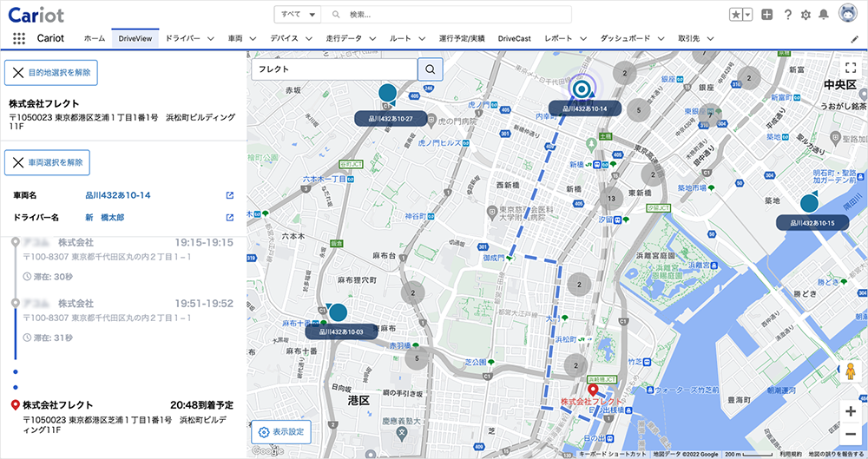This screenshot has width=868, height=459.
Task: Open the すべて search scope dropdown
Action: tap(297, 15)
